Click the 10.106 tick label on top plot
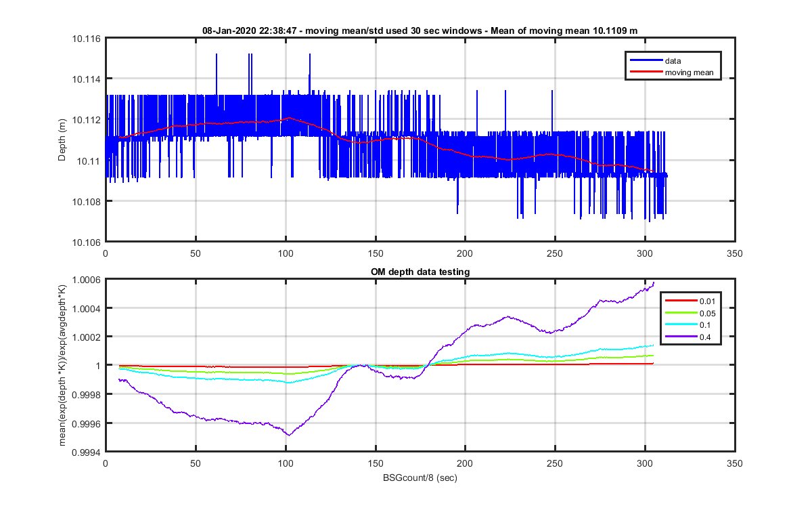812x508 pixels. (x=87, y=242)
